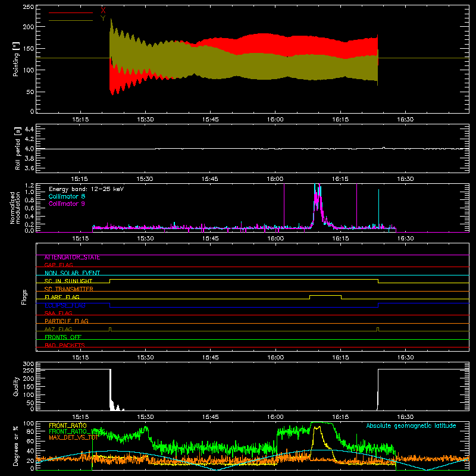Click the tall modulation peak near 16:10
Viewport: 476px width, 476px height.
(x=317, y=206)
